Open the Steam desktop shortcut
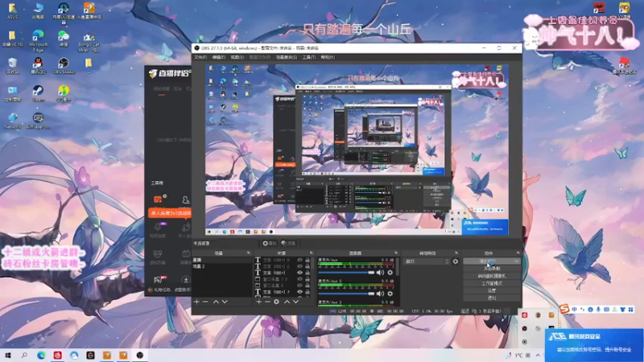This screenshot has height=362, width=644. pyautogui.click(x=38, y=93)
